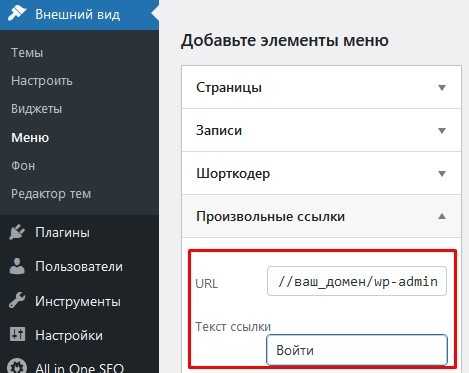Open the Виджеты submenu item
The image size is (469, 373).
coord(37,109)
